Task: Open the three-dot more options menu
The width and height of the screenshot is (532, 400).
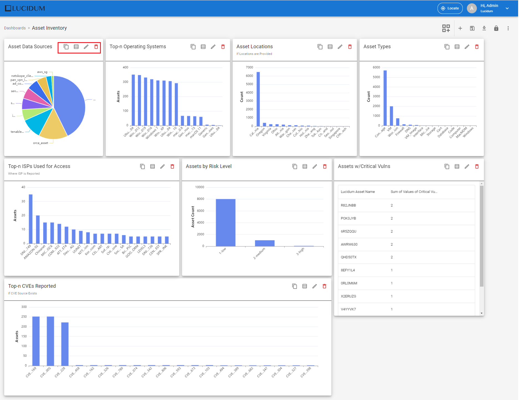Action: point(508,28)
